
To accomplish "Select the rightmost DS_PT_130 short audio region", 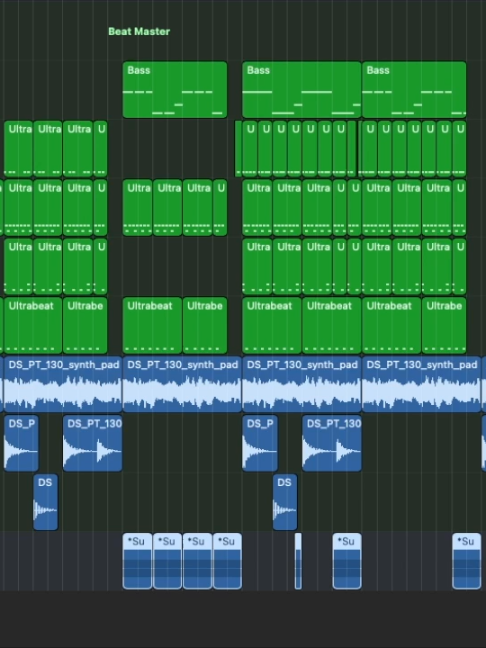I will (x=332, y=443).
